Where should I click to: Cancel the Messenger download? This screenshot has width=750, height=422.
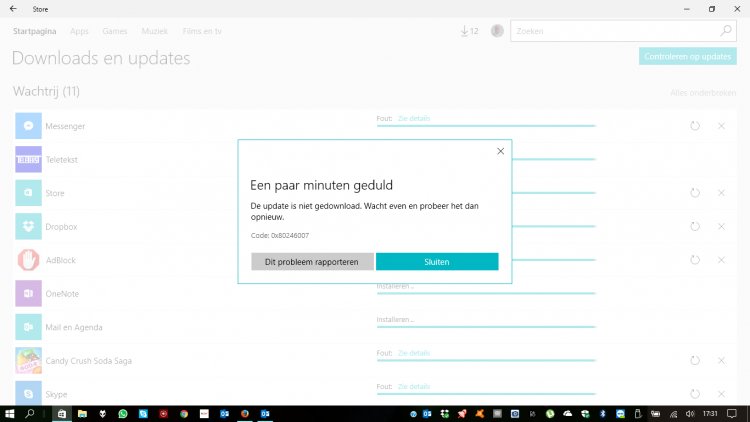pos(721,126)
